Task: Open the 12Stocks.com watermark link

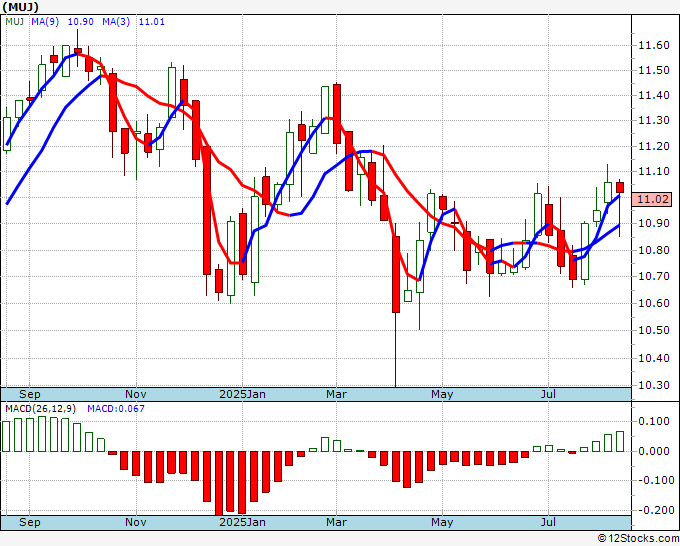Action: 638,539
